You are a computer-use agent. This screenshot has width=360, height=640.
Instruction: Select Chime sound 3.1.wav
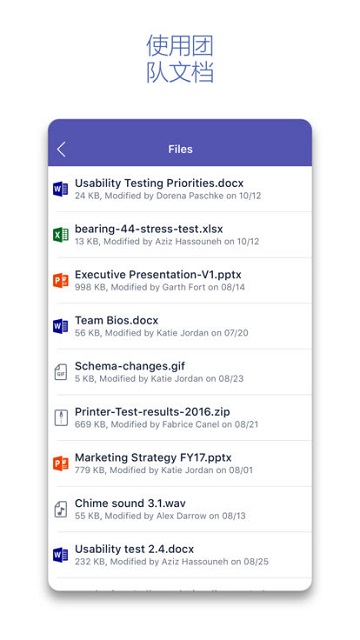tap(130, 503)
